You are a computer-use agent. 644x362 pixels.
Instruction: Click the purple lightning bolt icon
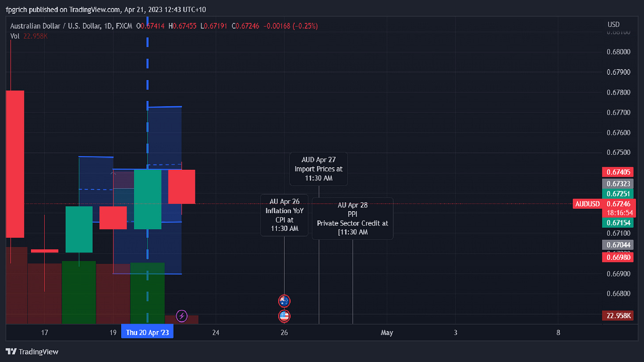point(181,316)
